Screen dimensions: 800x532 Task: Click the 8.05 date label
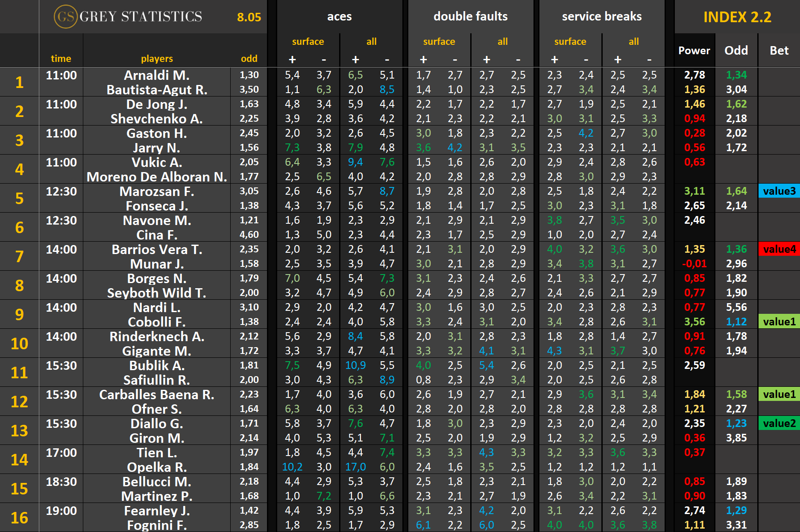pos(249,17)
